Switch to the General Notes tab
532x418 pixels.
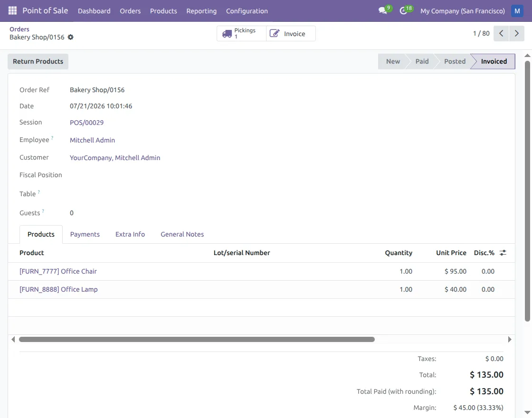(x=182, y=234)
